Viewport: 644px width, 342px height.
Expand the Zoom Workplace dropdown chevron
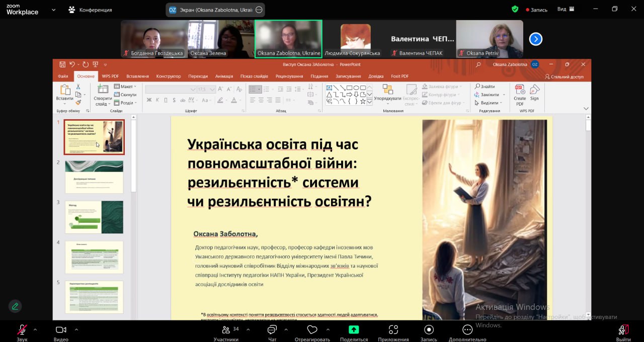coord(53,10)
